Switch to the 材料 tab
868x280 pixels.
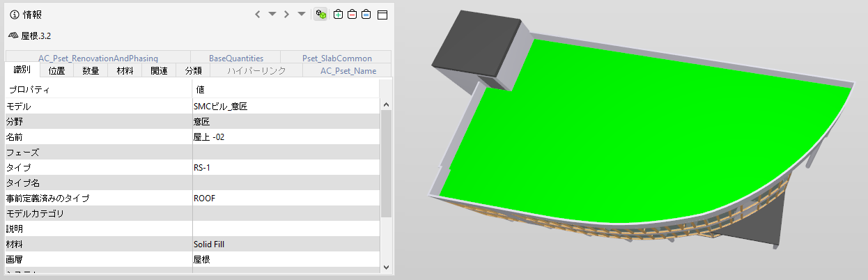125,70
